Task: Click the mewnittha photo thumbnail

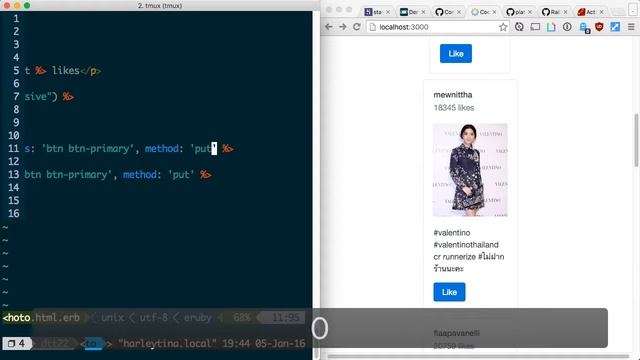Action: (470, 170)
